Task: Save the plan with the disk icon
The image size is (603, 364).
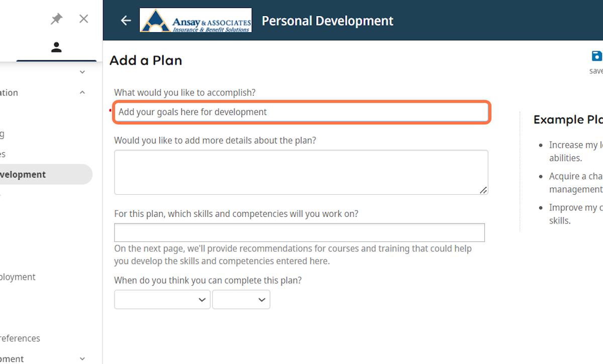Action: pyautogui.click(x=596, y=56)
